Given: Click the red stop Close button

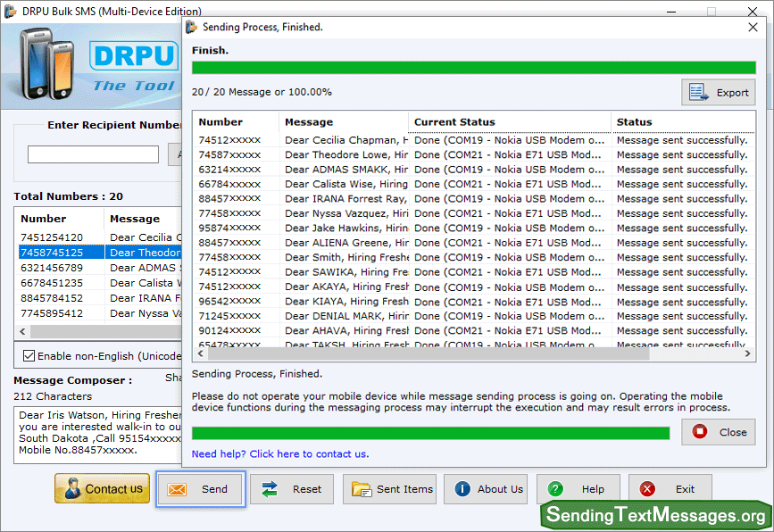Looking at the screenshot, I should tap(718, 432).
